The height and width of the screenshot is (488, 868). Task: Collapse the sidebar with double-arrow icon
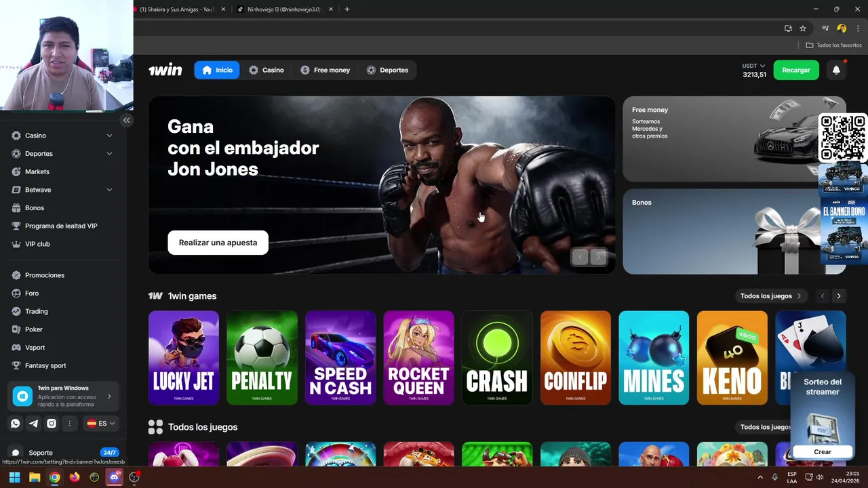[126, 120]
